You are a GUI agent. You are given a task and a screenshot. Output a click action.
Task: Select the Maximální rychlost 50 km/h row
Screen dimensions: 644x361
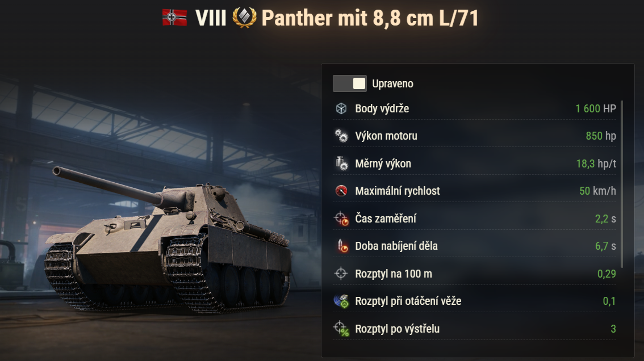pos(474,191)
